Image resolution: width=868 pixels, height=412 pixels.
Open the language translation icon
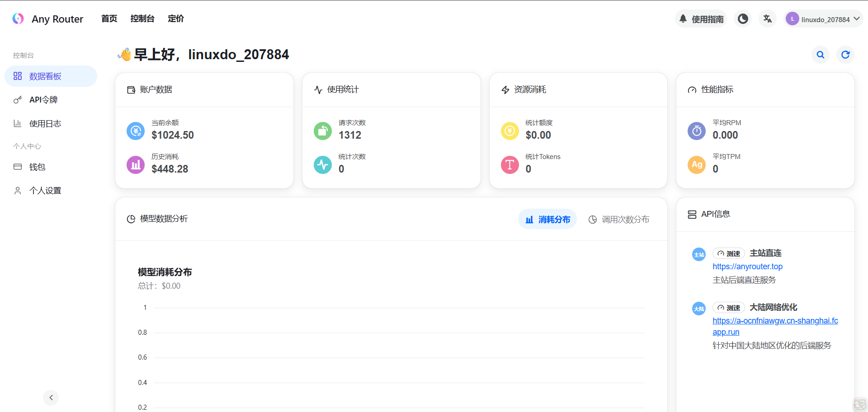768,19
